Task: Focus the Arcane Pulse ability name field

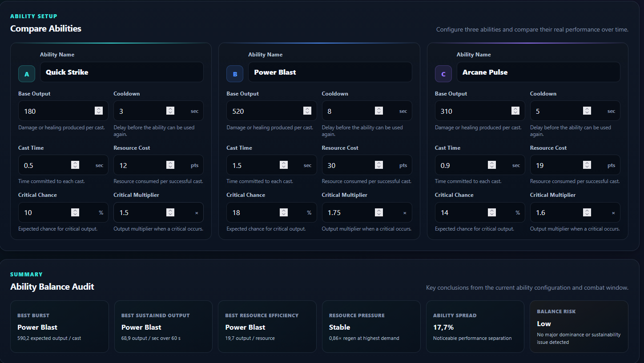Action: click(x=539, y=72)
